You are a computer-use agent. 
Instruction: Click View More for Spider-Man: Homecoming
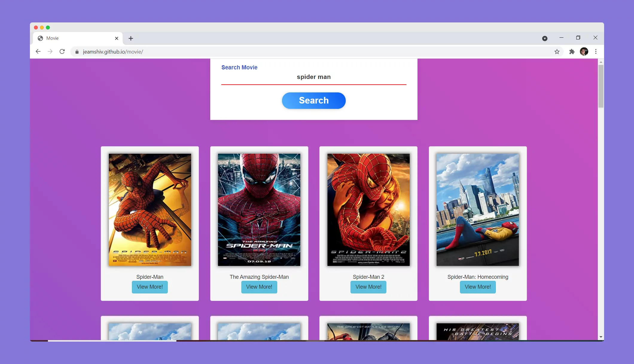478,287
